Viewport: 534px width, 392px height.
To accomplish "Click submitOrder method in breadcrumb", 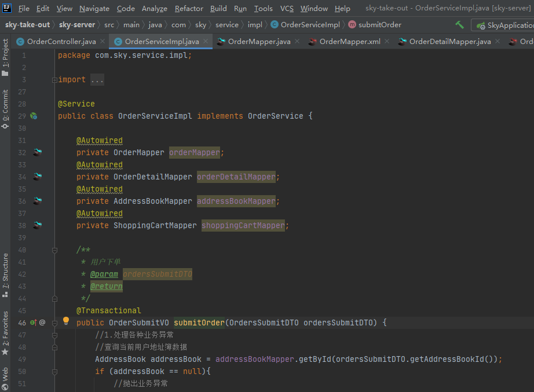I will coord(375,25).
